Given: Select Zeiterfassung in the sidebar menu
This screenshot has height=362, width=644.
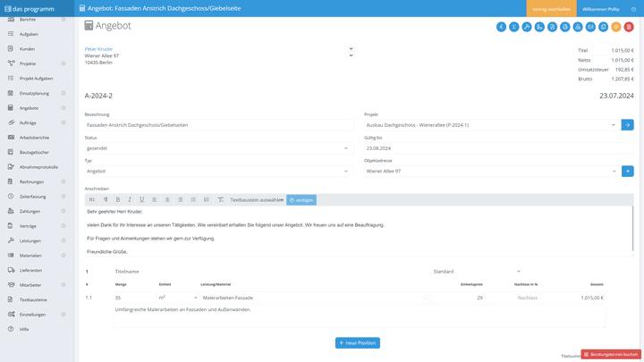Looking at the screenshot, I should point(33,197).
